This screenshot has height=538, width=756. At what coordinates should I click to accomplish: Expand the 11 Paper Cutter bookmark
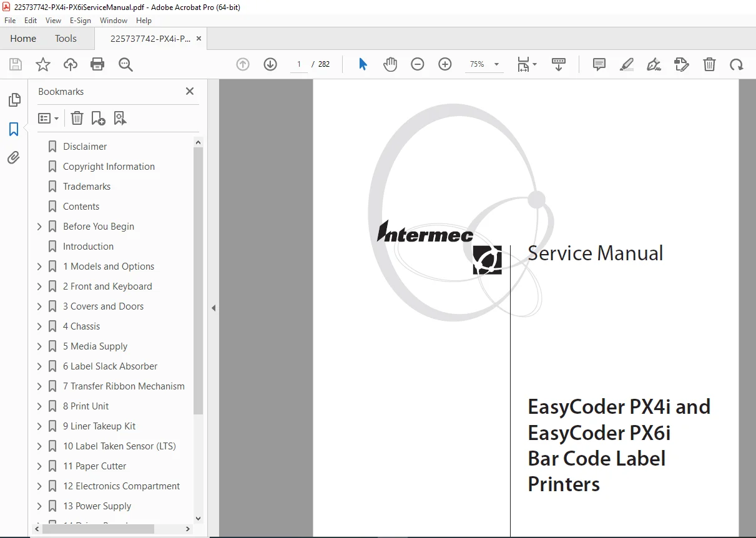coord(39,466)
